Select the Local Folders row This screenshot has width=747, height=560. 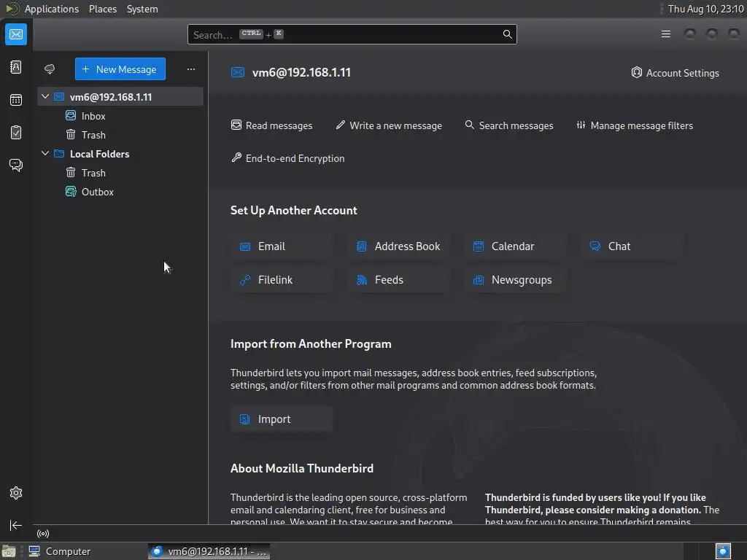tap(120, 154)
